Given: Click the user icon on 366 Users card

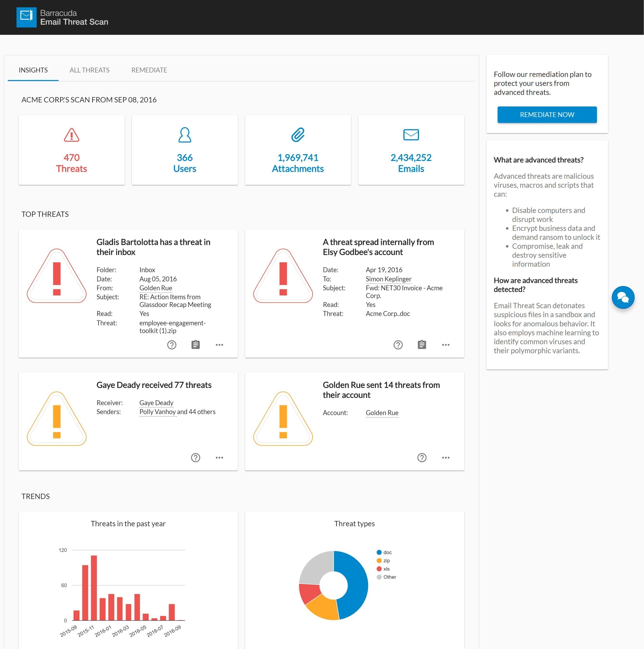Looking at the screenshot, I should click(184, 135).
